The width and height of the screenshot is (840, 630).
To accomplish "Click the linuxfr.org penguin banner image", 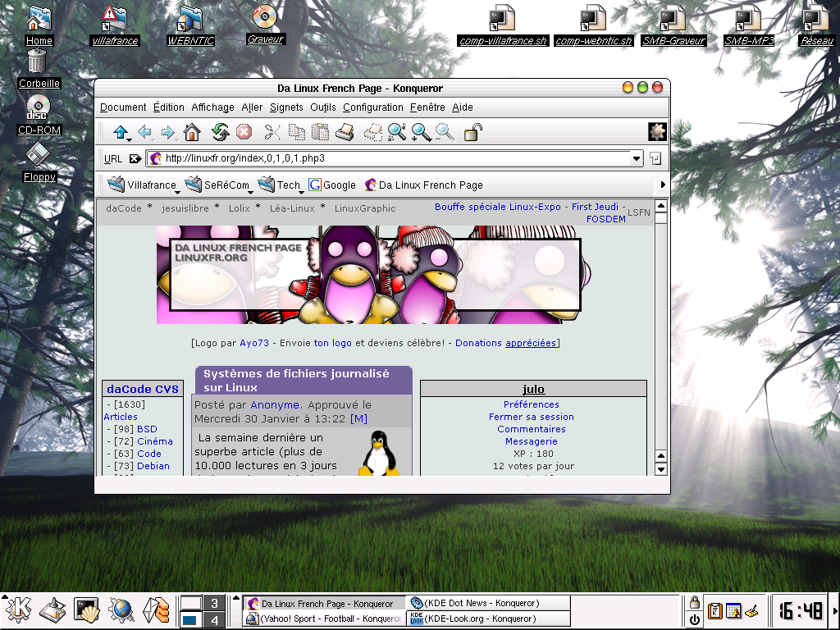I will point(374,275).
